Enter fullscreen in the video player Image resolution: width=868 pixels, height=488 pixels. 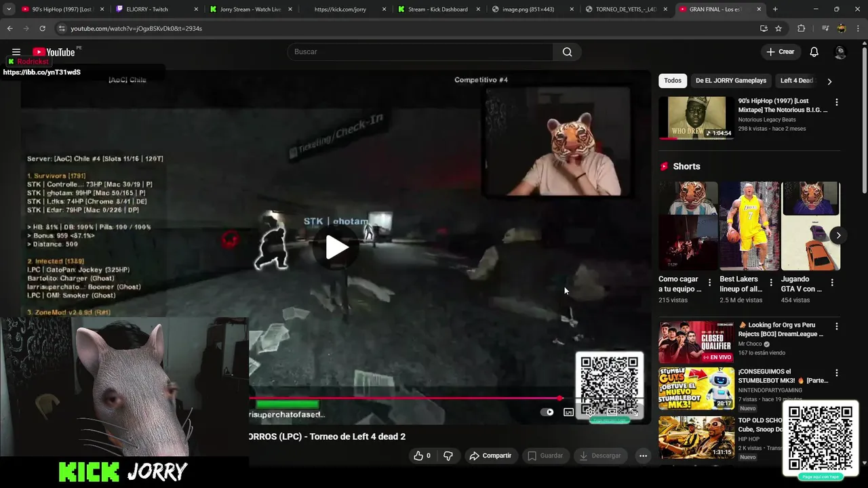633,411
